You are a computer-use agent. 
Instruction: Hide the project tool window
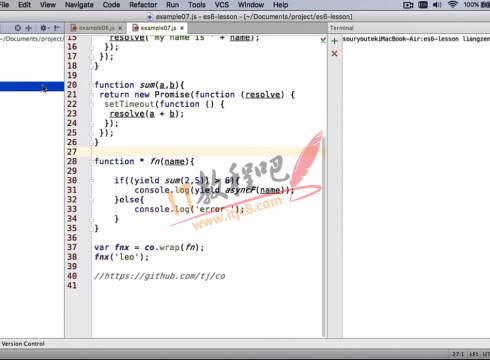click(57, 28)
